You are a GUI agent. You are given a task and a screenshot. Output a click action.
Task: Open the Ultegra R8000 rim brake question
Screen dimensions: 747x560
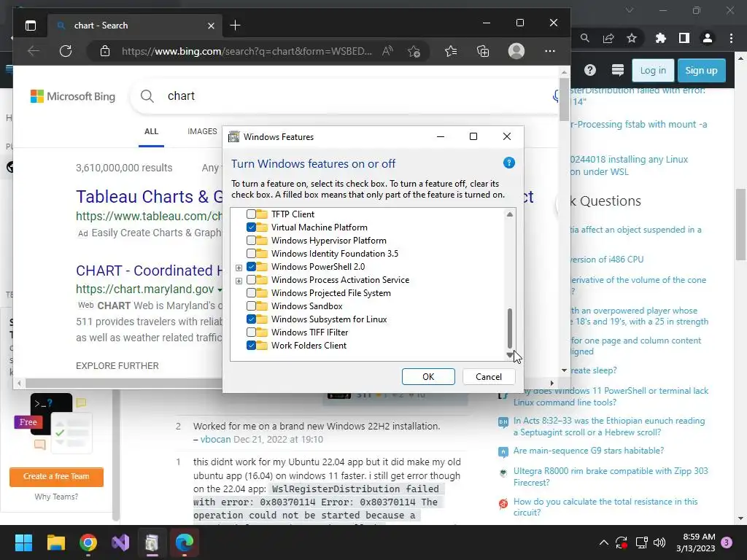(611, 477)
